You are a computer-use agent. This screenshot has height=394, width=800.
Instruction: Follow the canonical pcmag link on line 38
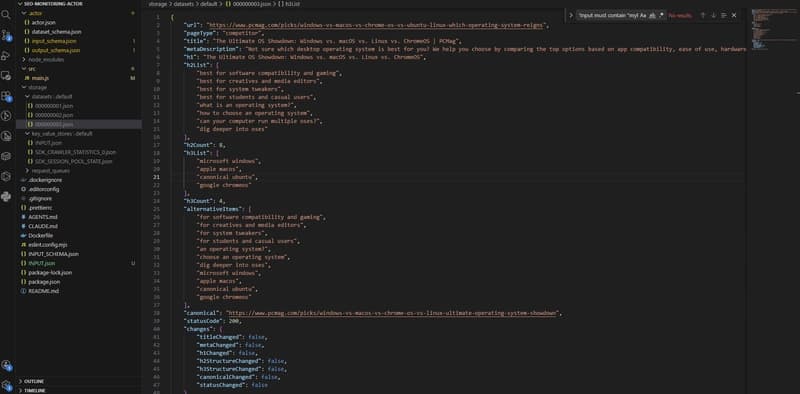click(x=393, y=313)
